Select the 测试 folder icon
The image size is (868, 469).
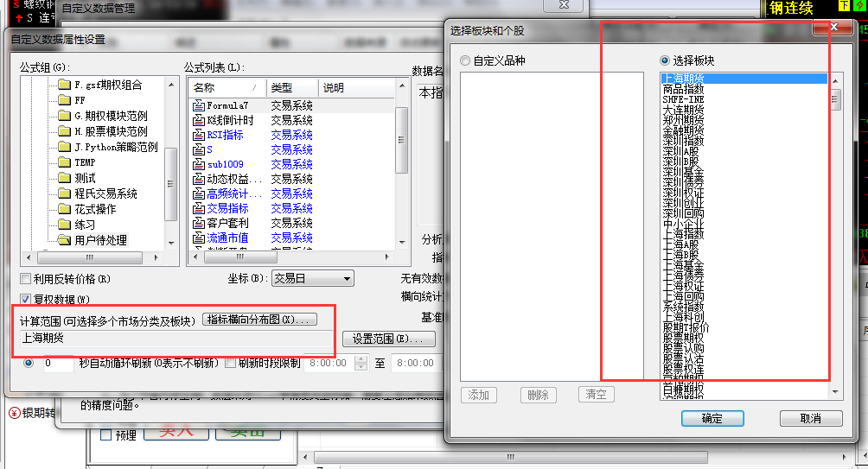pos(64,178)
